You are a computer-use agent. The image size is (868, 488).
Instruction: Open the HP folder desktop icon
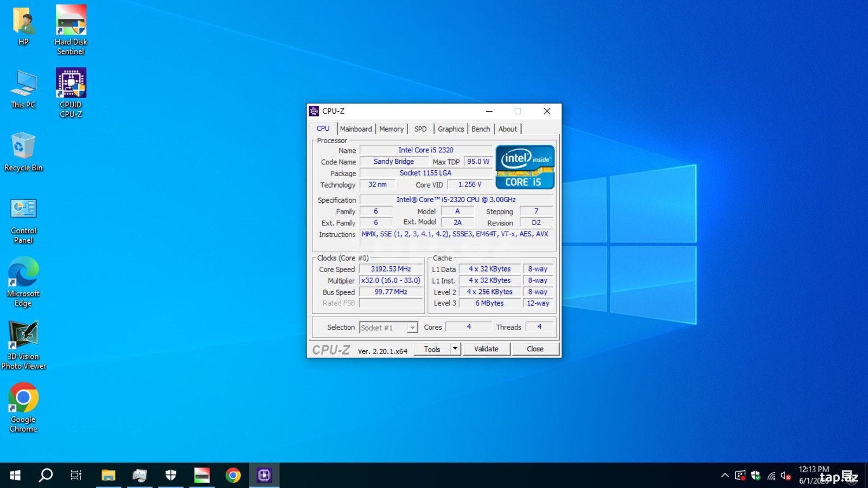[x=23, y=26]
